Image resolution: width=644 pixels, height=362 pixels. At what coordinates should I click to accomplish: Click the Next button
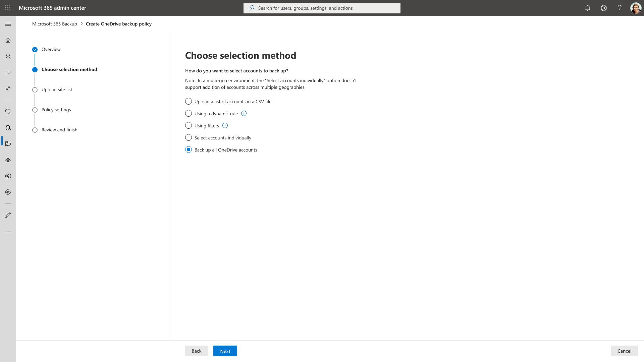pyautogui.click(x=225, y=351)
